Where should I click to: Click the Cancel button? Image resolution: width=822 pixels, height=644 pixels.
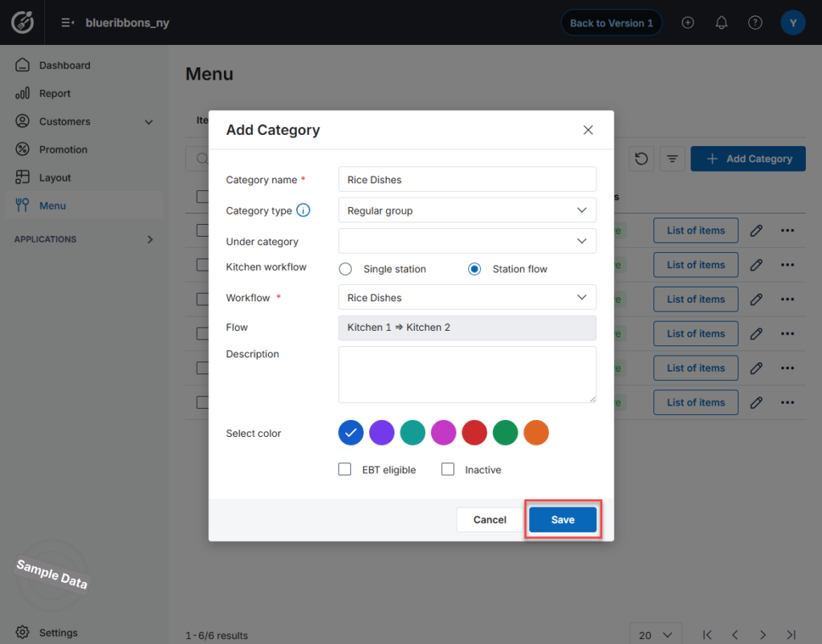[490, 520]
